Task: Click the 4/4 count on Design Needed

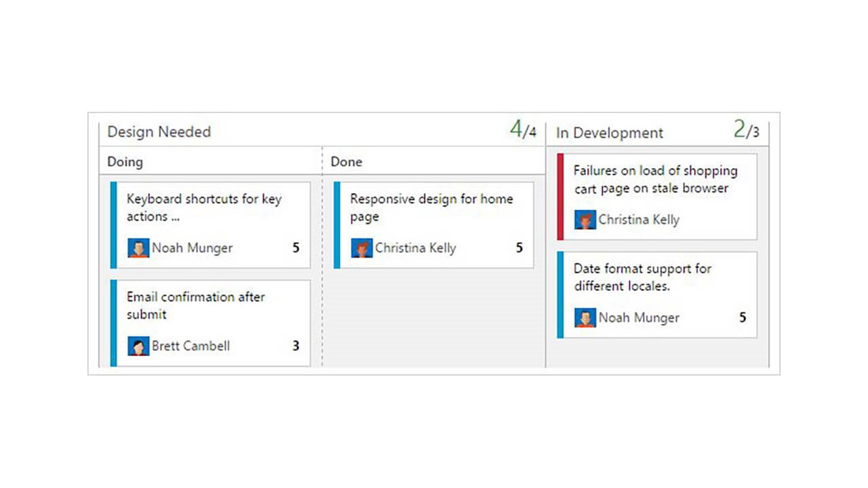Action: click(523, 129)
